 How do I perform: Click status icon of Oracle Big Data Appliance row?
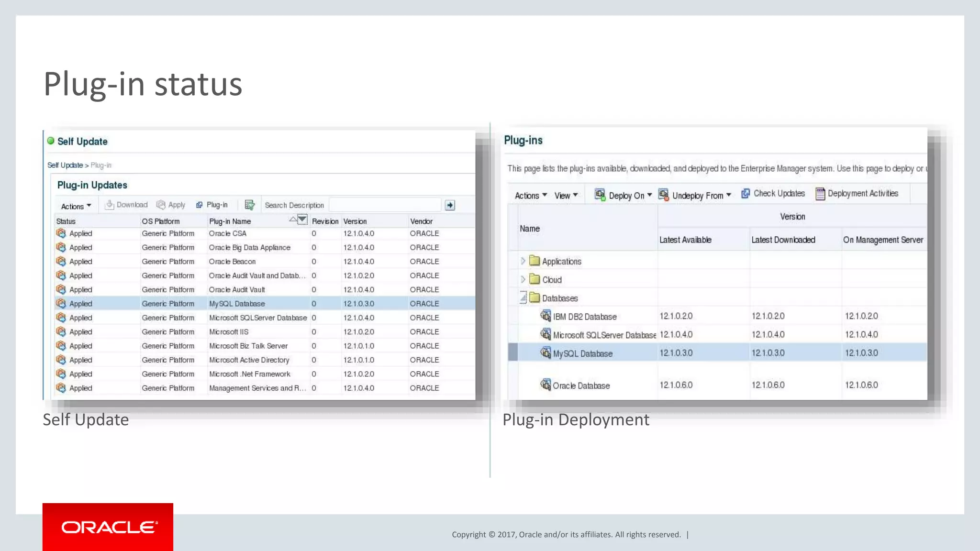[x=61, y=247]
